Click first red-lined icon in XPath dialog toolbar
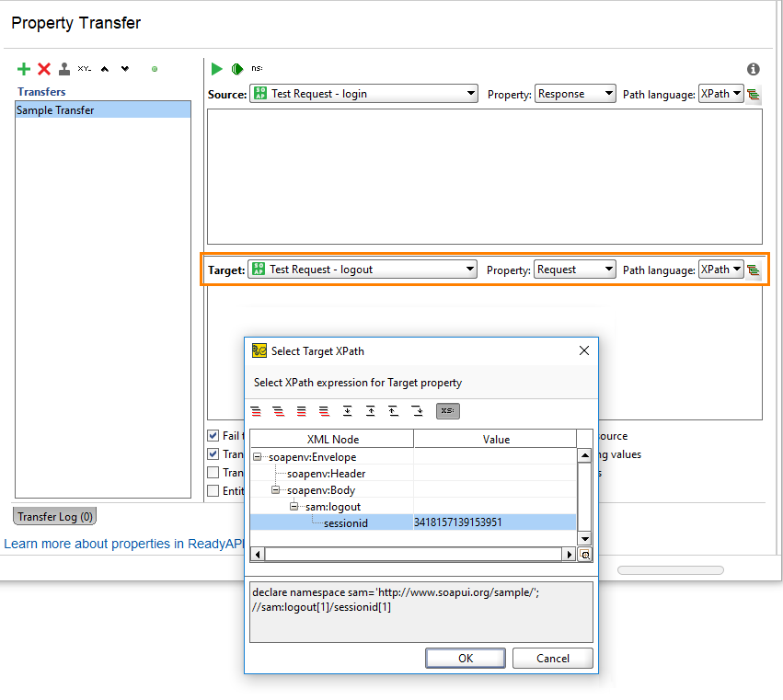Screen dimensions: 783x700 [x=256, y=411]
